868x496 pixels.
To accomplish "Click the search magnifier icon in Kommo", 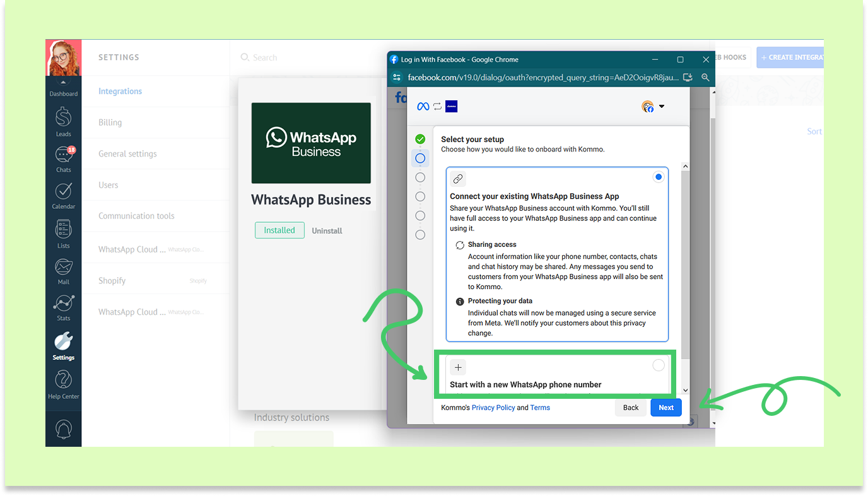I will coord(245,57).
